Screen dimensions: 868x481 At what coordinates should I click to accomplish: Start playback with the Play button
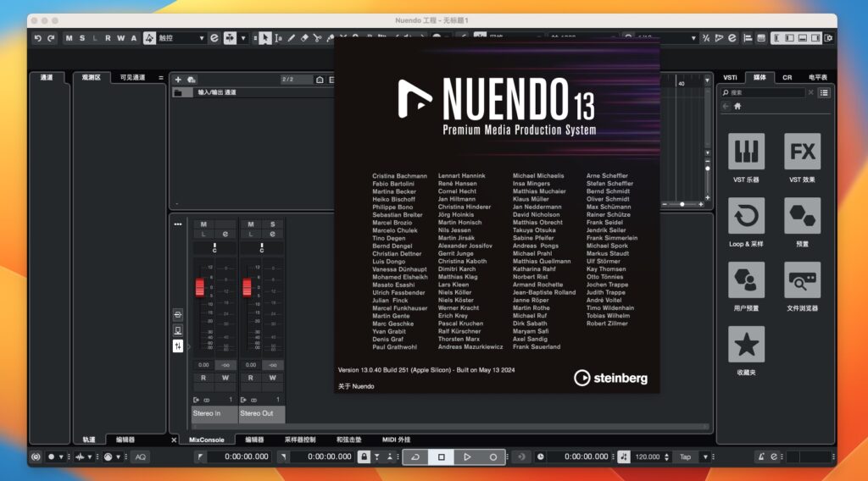[x=467, y=456]
